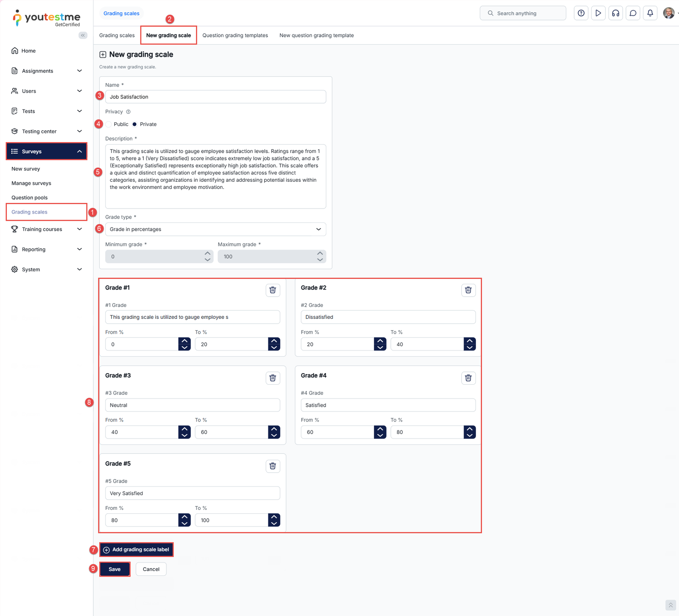Open the Grading scales tab

coord(117,35)
